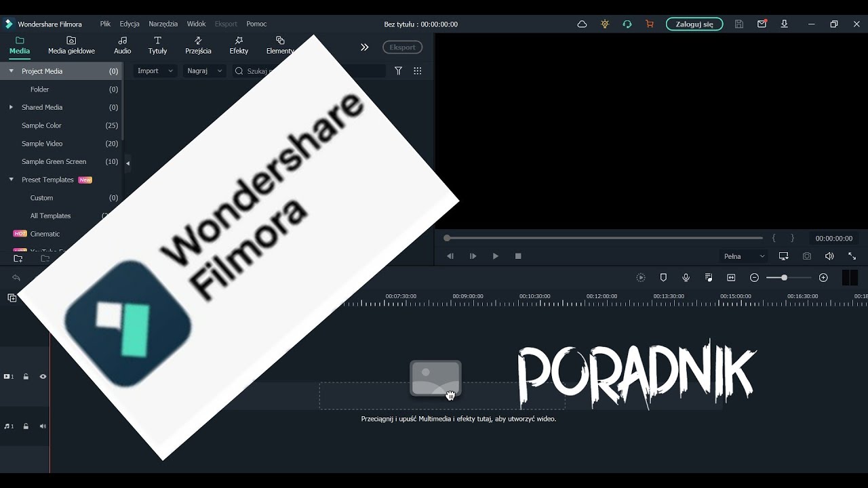
Task: Open the Pełna preview quality dropdown
Action: [x=745, y=256]
